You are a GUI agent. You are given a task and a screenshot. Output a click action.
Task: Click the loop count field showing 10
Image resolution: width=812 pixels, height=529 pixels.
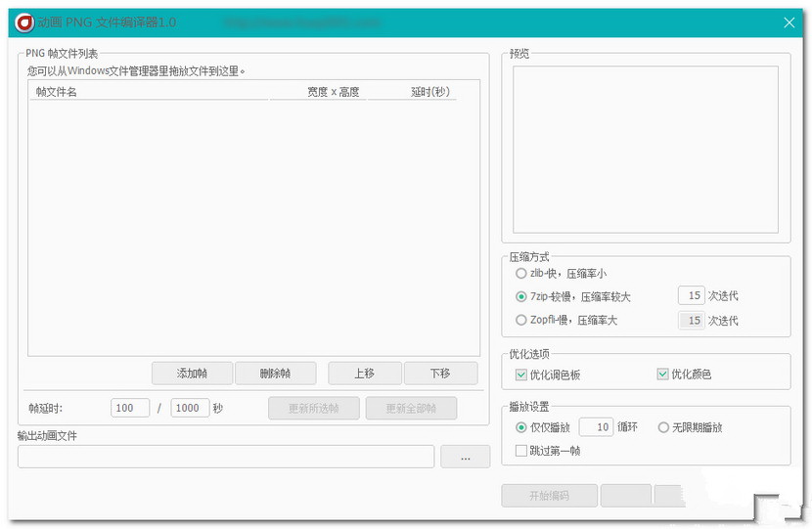click(596, 427)
